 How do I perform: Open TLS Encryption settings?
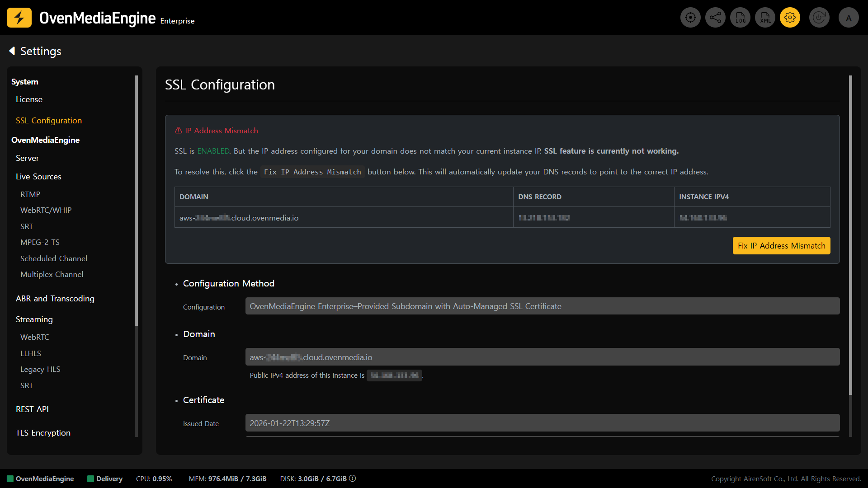(43, 433)
